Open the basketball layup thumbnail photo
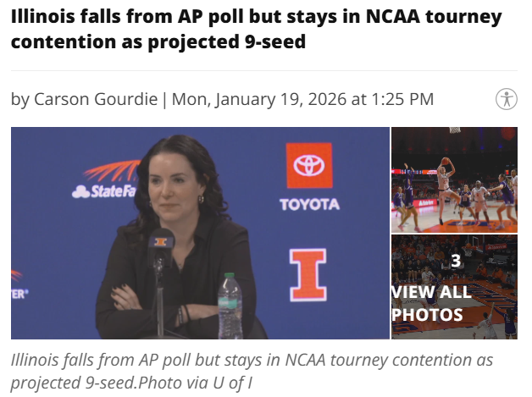Screen dimensions: 532x397 (453, 179)
